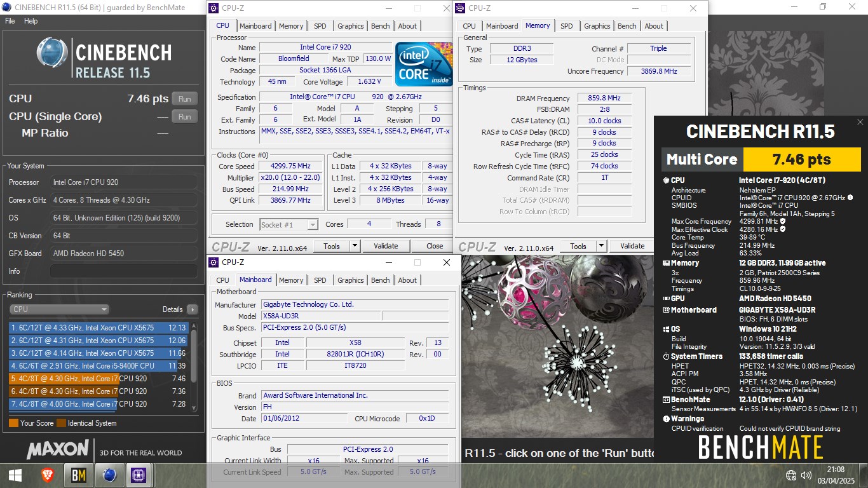Viewport: 868px width, 488px height.
Task: Select ranking row 4, Intel Core i5-9400F
Action: pos(98,366)
